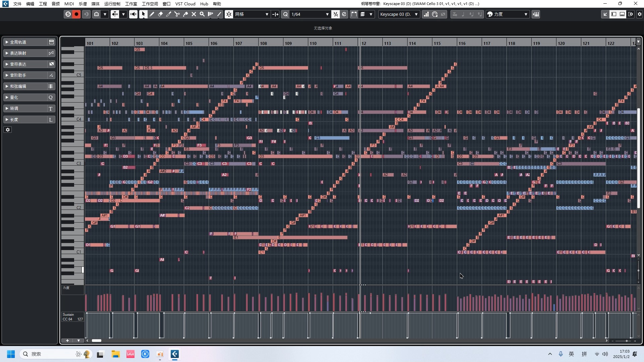Select the Draw pencil tool

pyautogui.click(x=152, y=14)
